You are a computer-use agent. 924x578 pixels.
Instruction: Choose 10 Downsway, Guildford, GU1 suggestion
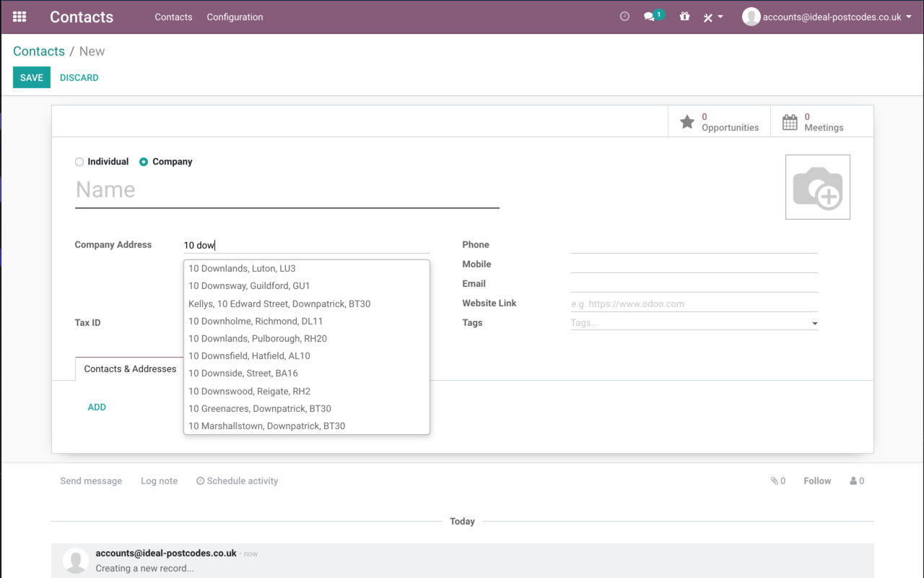[x=249, y=286]
